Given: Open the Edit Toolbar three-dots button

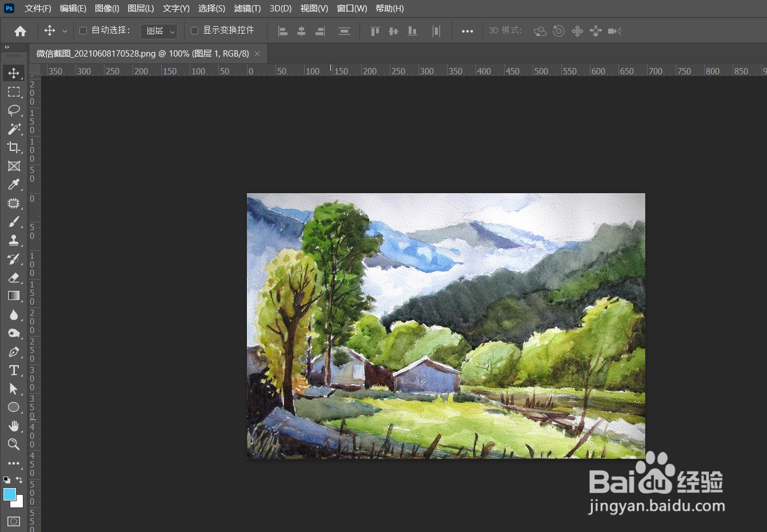Looking at the screenshot, I should pos(14,463).
